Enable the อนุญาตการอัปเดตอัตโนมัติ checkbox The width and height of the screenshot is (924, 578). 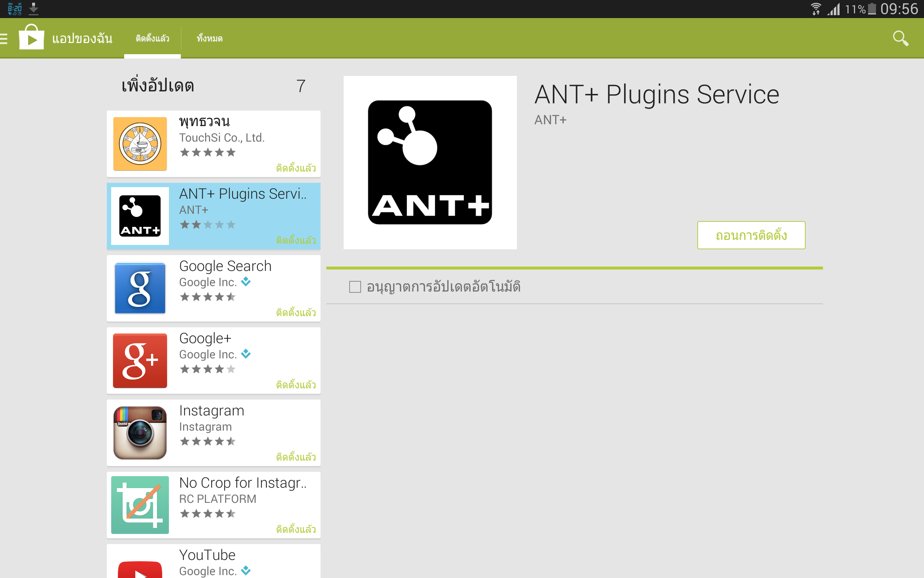355,287
